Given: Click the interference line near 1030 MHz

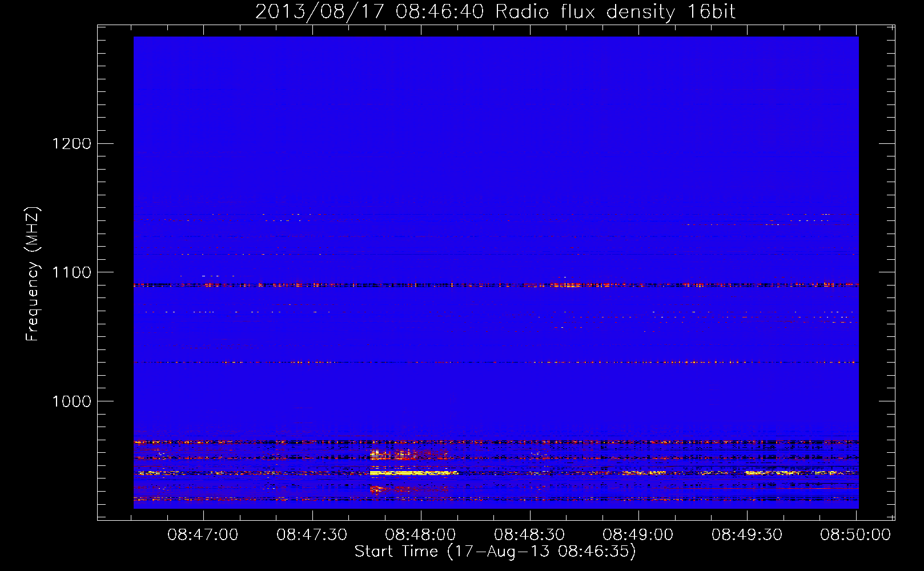Looking at the screenshot, I should click(x=496, y=362).
